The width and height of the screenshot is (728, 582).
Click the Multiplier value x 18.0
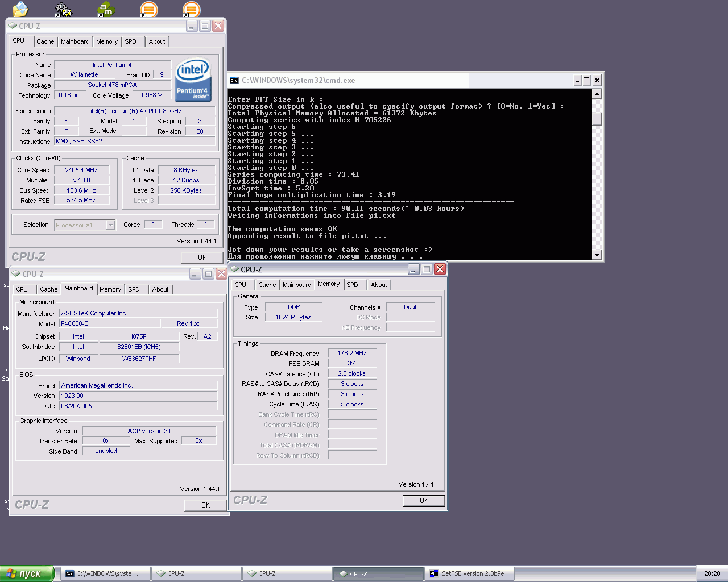coord(81,180)
